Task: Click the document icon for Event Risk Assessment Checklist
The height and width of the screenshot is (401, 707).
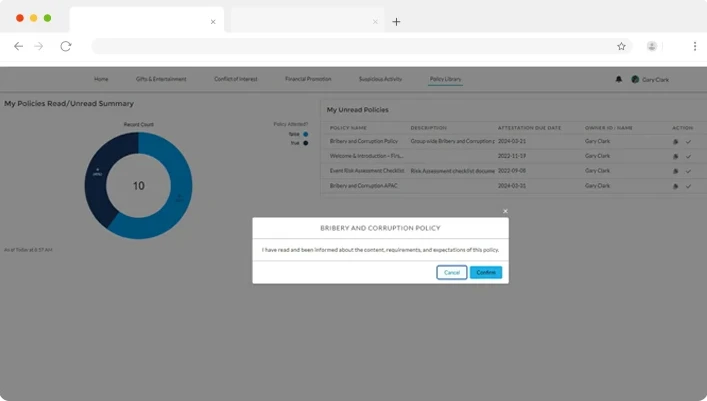Action: click(x=675, y=171)
